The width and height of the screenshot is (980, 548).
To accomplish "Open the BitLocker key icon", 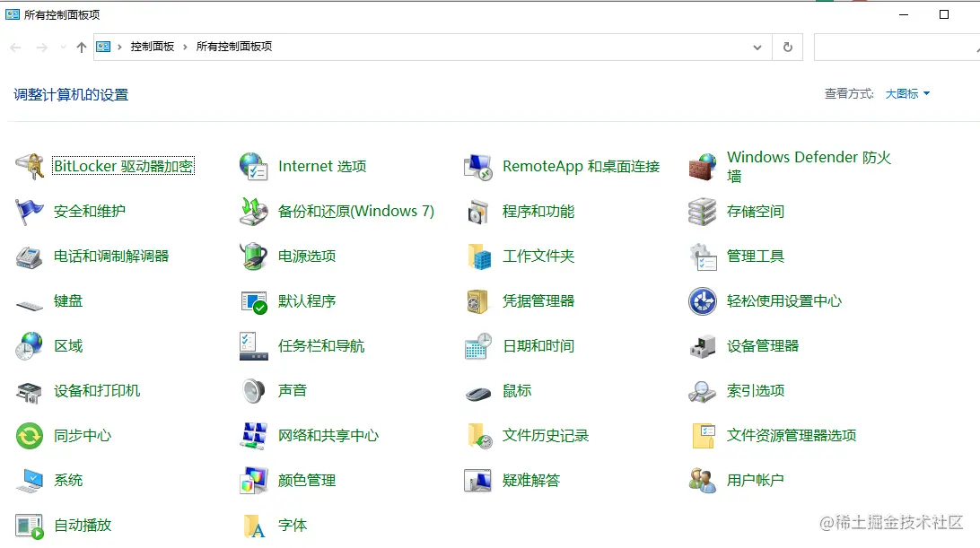I will pos(30,166).
